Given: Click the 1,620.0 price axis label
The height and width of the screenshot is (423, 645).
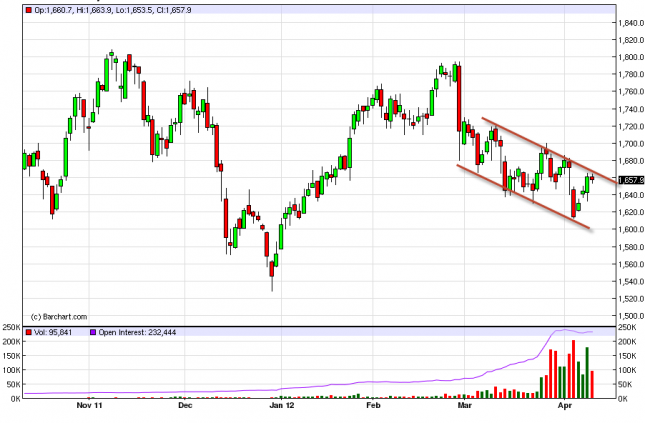Looking at the screenshot, I should pos(631,212).
